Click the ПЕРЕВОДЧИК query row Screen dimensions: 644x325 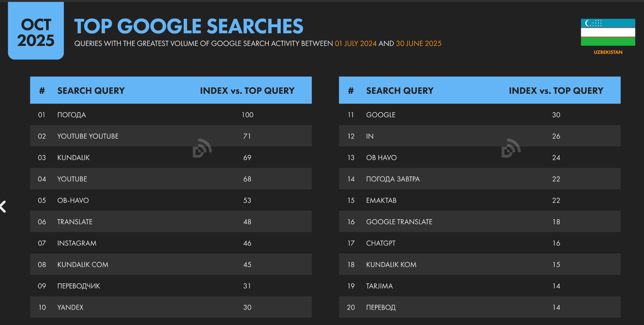(171, 286)
